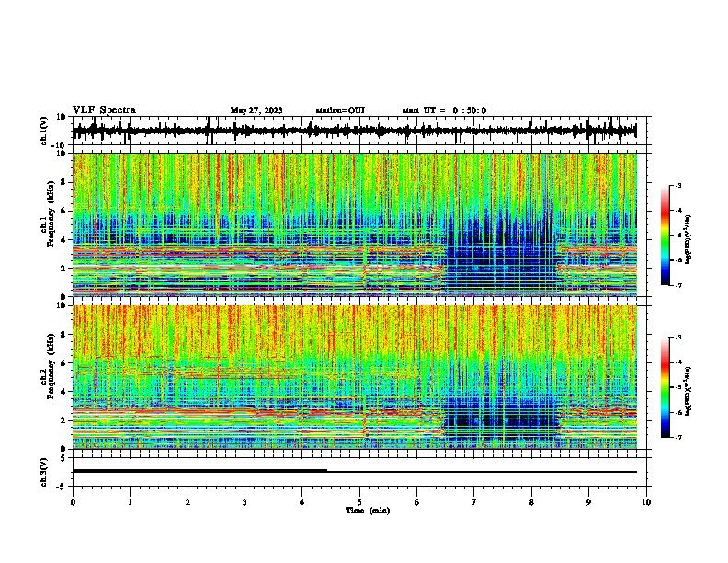Screen dimensions: 728x563
Task: Click time axis tick label "1"
Action: 130,502
